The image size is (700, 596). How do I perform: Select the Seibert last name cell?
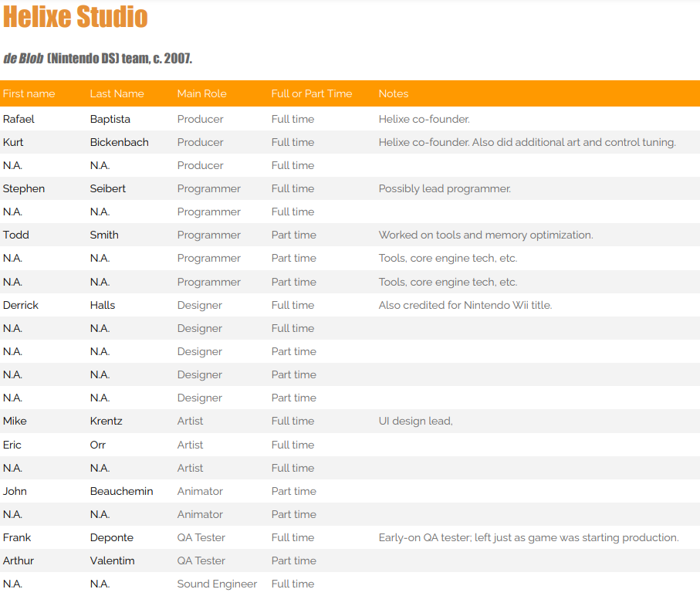[x=107, y=189]
